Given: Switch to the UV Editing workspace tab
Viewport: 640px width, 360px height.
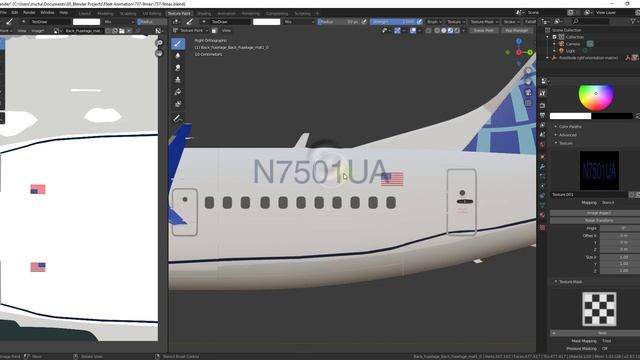Looking at the screenshot, I should 152,13.
